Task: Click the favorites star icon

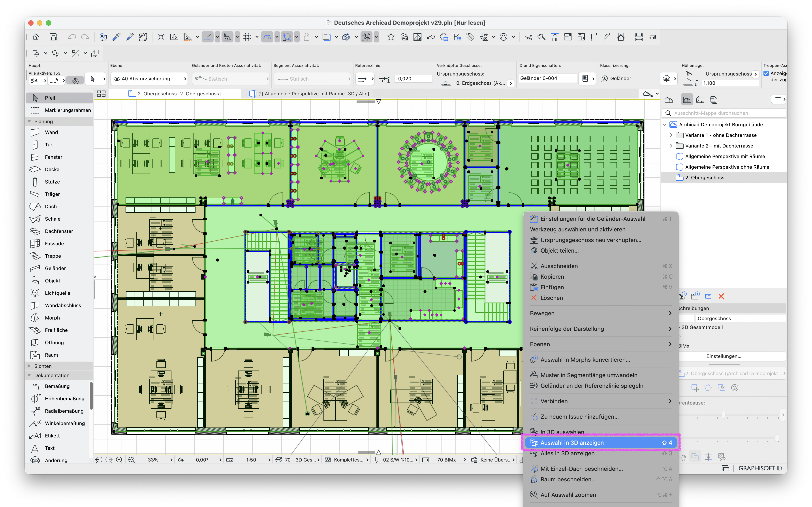Action: click(x=391, y=37)
